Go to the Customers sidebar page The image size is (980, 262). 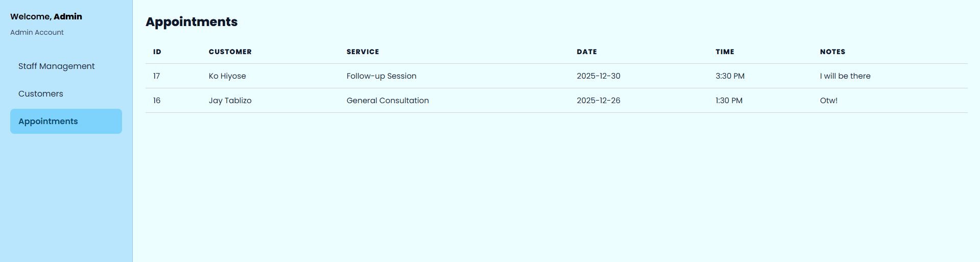(x=41, y=94)
